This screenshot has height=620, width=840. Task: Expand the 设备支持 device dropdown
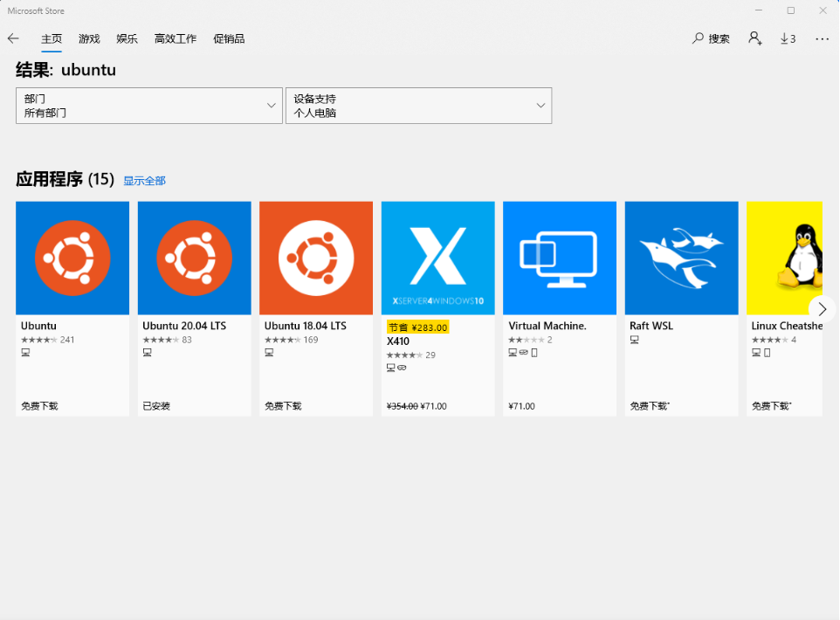[x=418, y=106]
